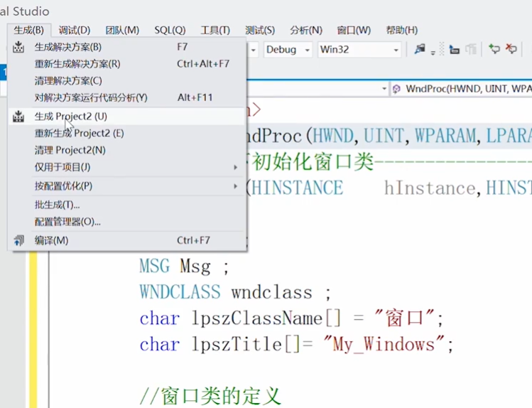The image size is (532, 408).
Task: Choose 清理解决方案(C) clean solution
Action: pyautogui.click(x=127, y=81)
